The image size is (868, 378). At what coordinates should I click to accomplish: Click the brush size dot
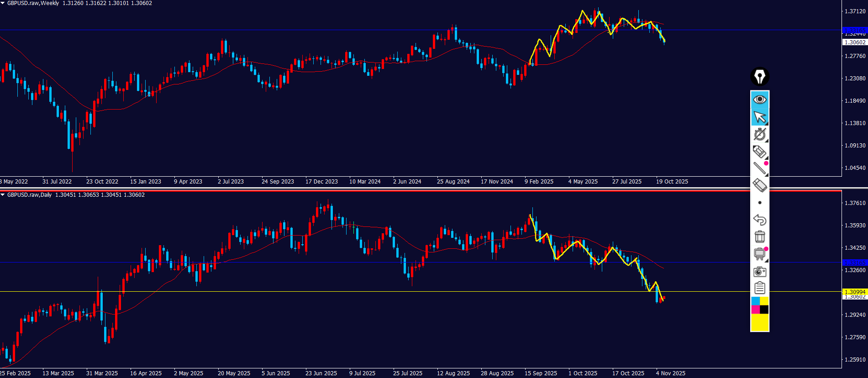[759, 203]
